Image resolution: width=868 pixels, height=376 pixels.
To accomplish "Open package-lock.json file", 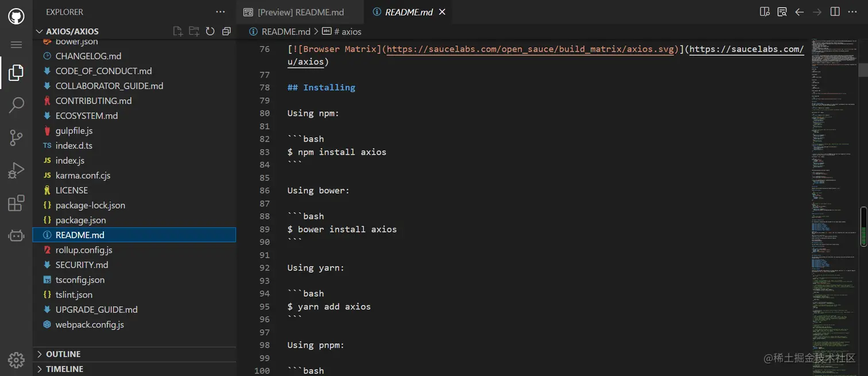I will click(x=134, y=206).
